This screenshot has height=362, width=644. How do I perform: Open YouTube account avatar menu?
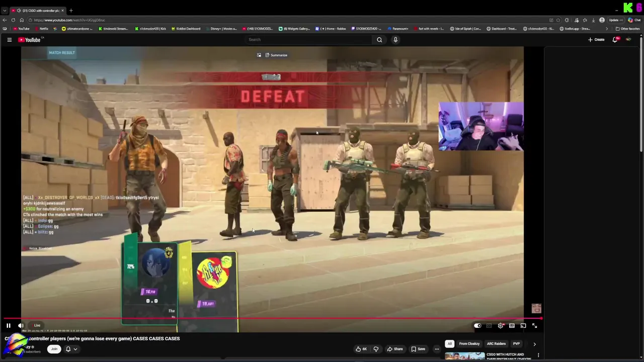tap(628, 40)
